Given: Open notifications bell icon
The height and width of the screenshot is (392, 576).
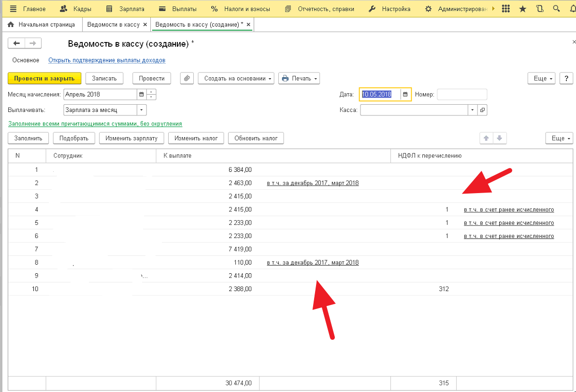Looking at the screenshot, I should pyautogui.click(x=573, y=9).
